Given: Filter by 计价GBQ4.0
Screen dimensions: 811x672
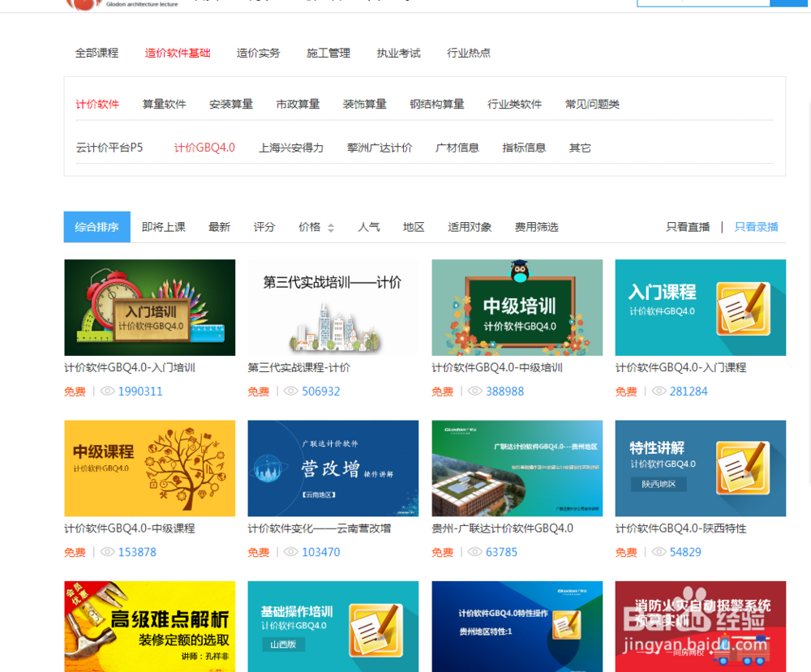Looking at the screenshot, I should 204,148.
